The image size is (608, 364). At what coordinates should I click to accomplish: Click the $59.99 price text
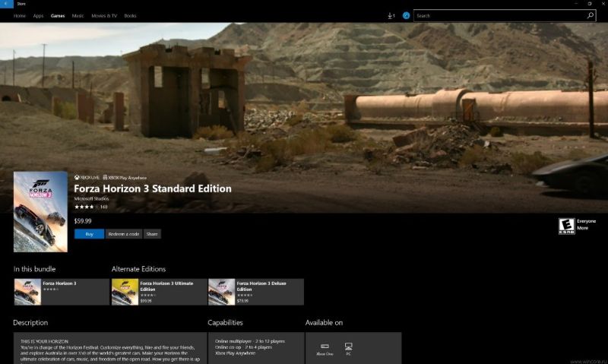point(83,221)
